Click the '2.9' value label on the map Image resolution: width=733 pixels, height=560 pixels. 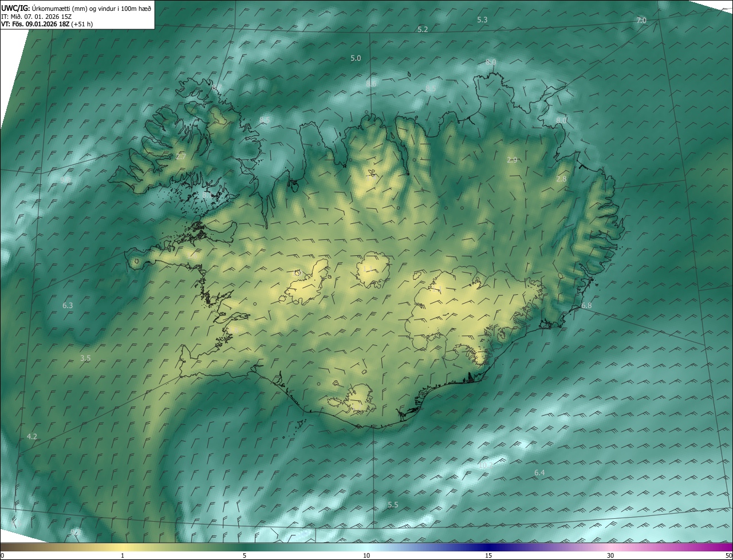[512, 160]
